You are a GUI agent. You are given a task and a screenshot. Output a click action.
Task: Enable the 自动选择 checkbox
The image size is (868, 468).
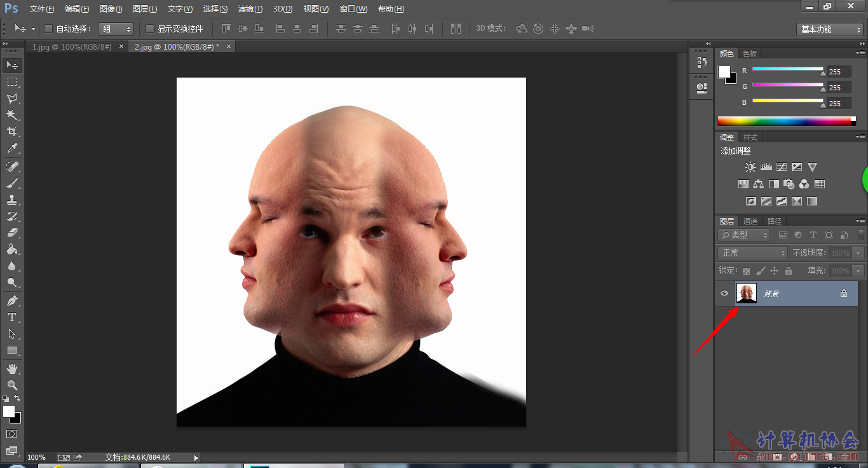48,29
